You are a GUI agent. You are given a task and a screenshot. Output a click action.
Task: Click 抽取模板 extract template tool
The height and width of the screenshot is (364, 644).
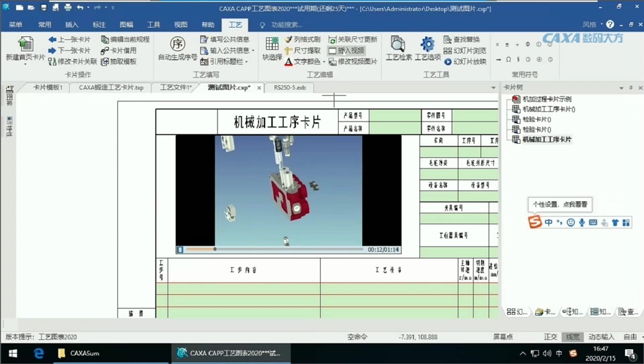coord(119,62)
